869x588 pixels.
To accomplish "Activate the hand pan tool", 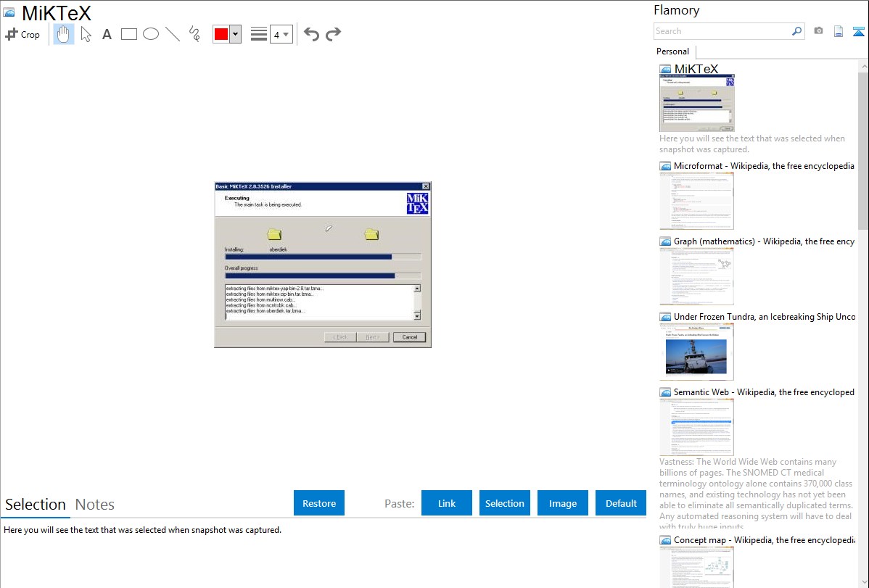I will [63, 34].
